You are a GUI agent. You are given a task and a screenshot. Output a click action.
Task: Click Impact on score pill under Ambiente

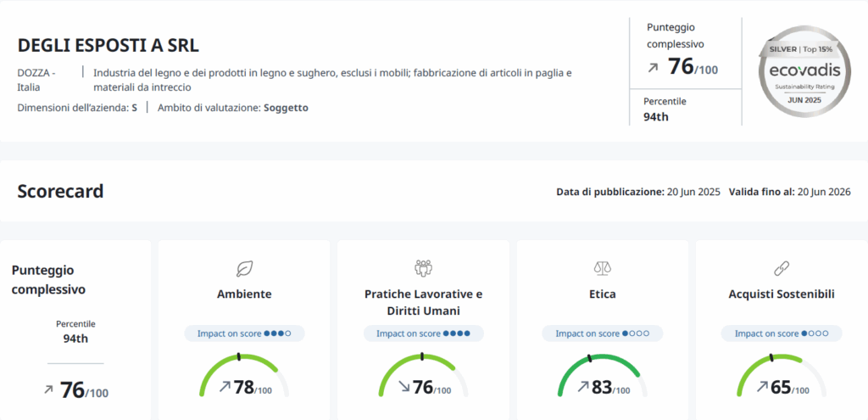coord(244,333)
